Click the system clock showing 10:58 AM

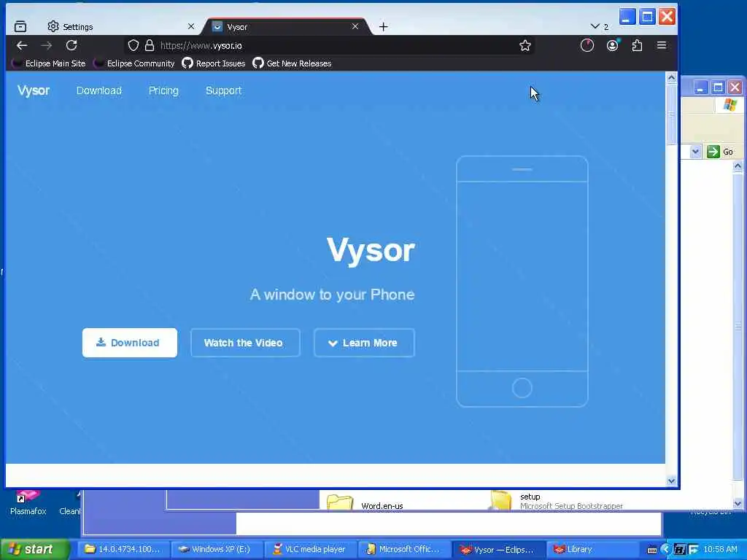[720, 549]
